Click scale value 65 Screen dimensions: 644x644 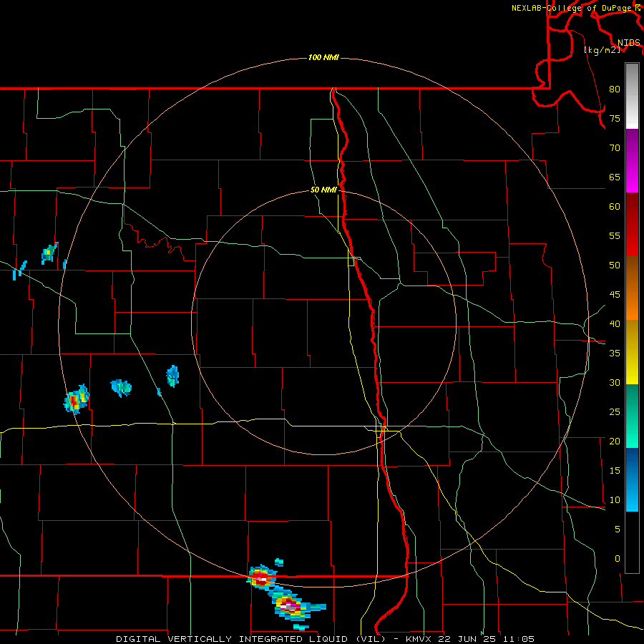click(615, 177)
